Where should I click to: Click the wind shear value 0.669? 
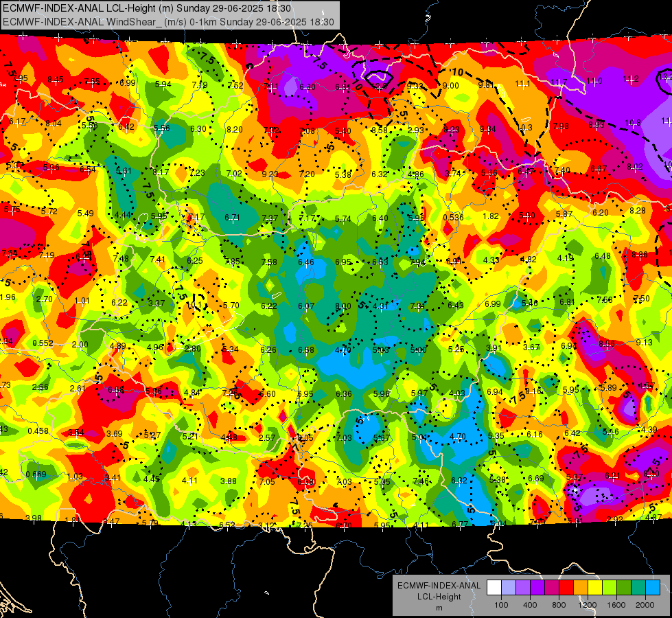[x=36, y=474]
